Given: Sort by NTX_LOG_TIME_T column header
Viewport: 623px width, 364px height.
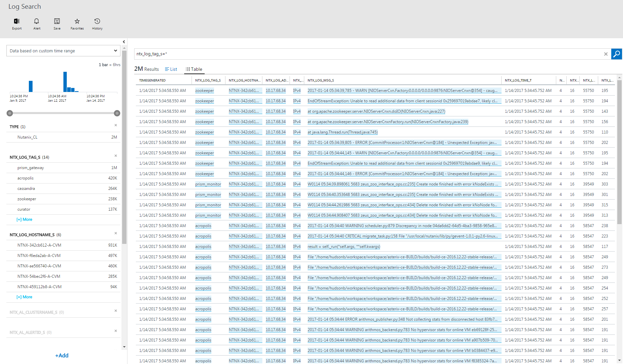Looking at the screenshot, I should [x=518, y=81].
